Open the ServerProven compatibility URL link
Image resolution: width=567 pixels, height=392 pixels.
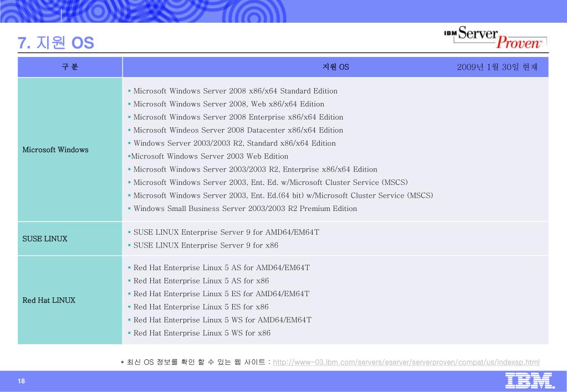[406, 362]
